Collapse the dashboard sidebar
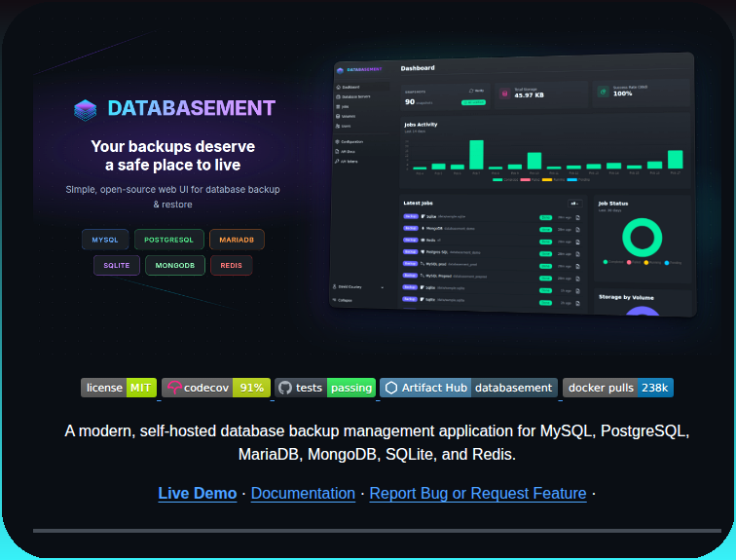 pyautogui.click(x=342, y=300)
